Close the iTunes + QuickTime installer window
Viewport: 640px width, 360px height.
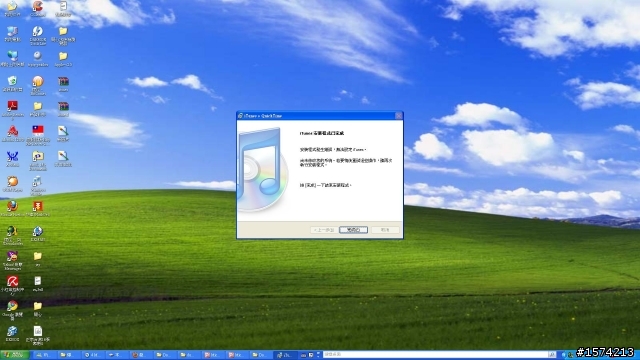point(398,116)
